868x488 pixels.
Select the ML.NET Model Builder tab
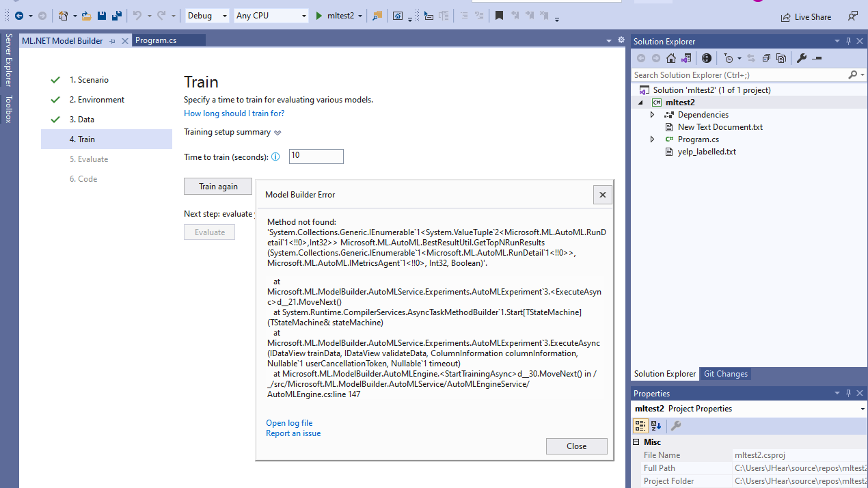(62, 40)
